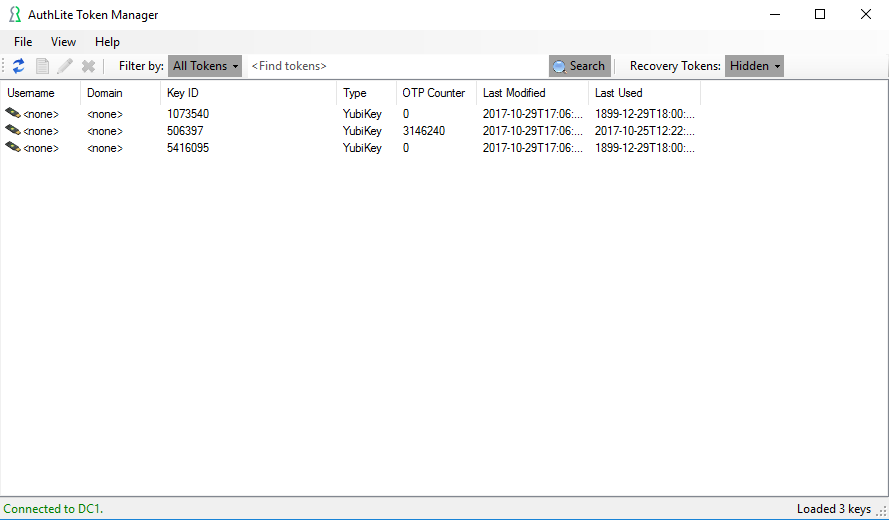Select Key ID 1073540 cell
The width and height of the screenshot is (889, 520).
coord(188,114)
